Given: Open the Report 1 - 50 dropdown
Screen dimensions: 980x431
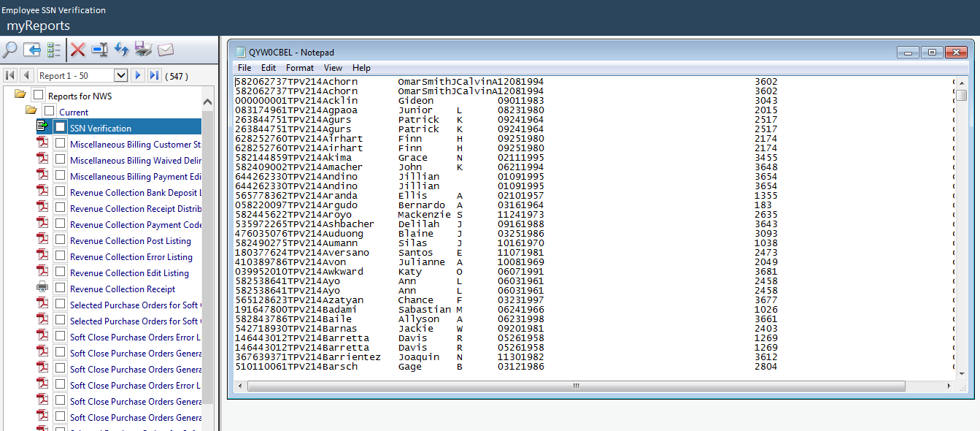Looking at the screenshot, I should click(x=121, y=75).
